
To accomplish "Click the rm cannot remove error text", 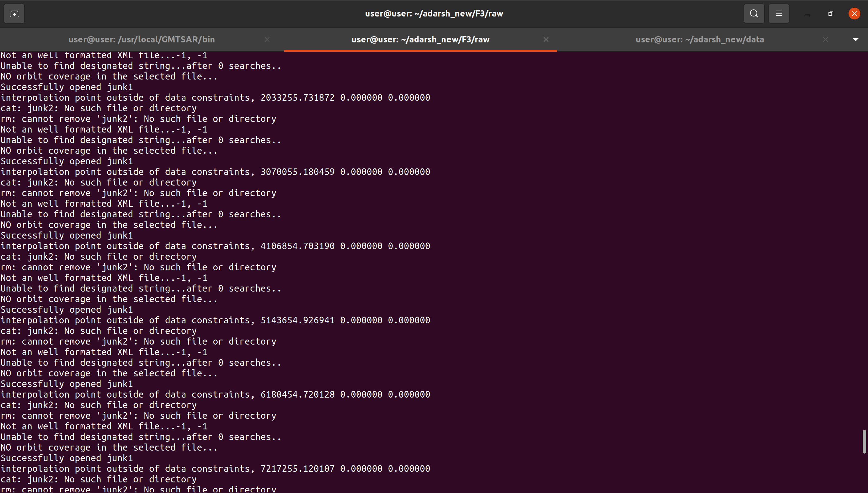I will (x=138, y=193).
